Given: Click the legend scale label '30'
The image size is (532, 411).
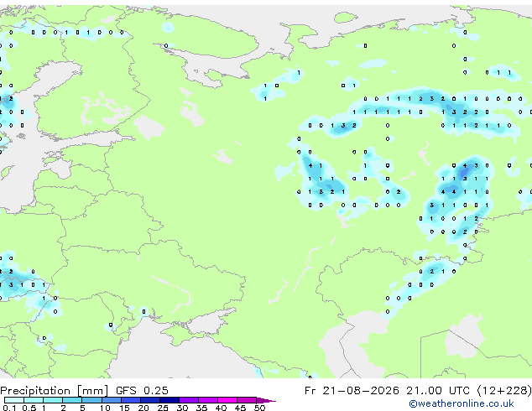Looking at the screenshot, I should (x=182, y=408).
